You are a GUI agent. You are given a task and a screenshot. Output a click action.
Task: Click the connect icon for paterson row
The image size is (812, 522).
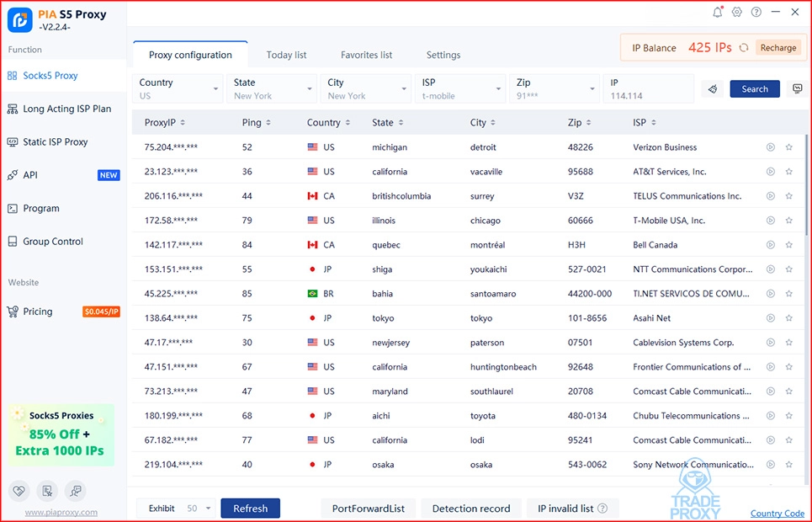[771, 342]
